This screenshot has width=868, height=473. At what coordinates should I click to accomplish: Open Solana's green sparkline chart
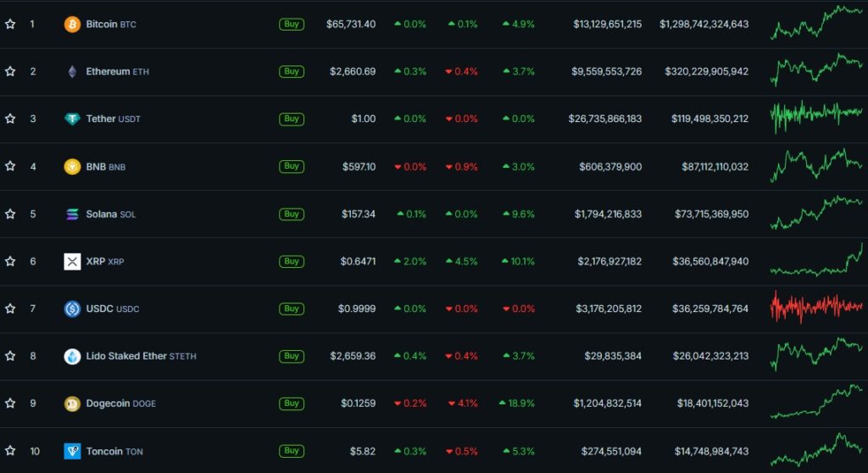click(816, 213)
